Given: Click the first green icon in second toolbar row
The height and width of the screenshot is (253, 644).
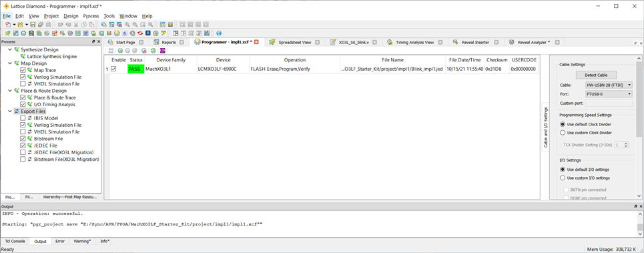Looking at the screenshot, I should (x=8, y=33).
